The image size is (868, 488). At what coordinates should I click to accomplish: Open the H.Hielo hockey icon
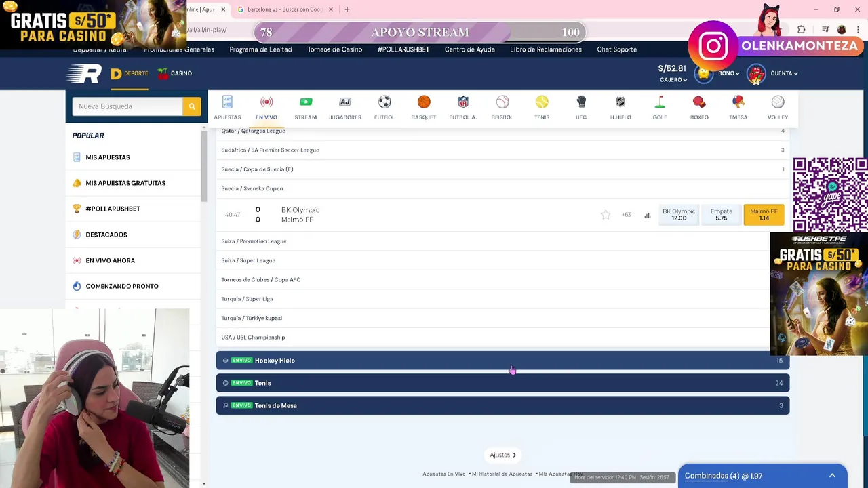[x=620, y=102]
